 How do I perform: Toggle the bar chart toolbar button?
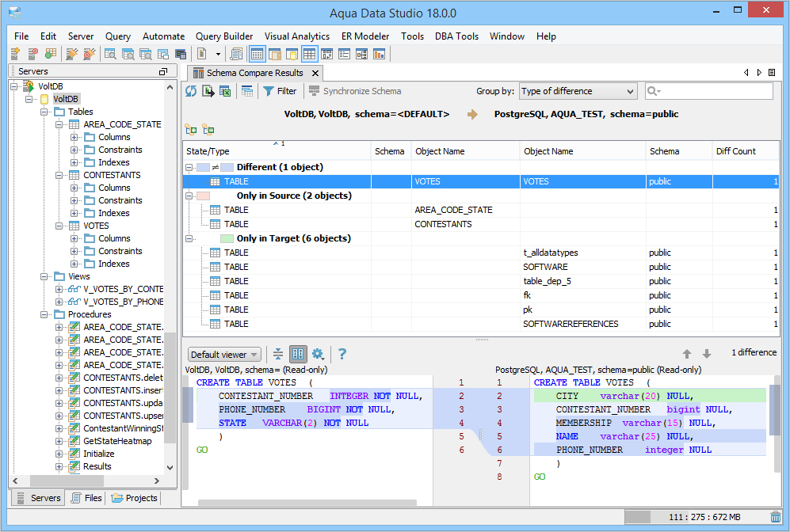click(379, 54)
